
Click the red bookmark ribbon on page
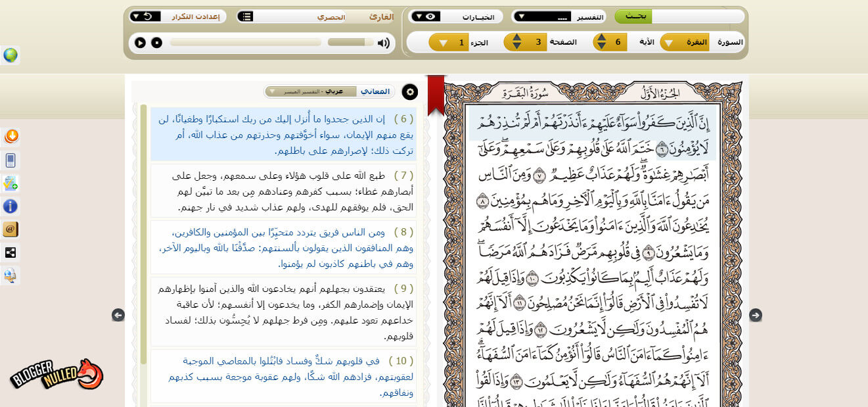[436, 95]
